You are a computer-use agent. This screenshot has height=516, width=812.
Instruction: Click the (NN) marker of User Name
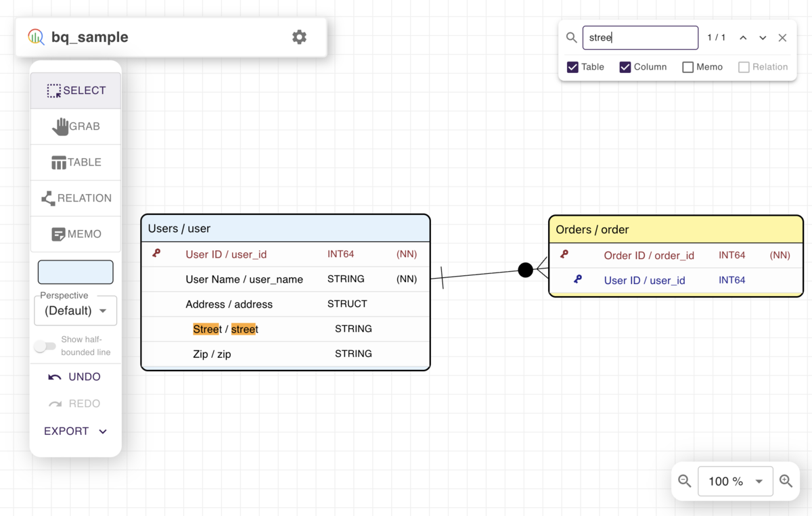(x=407, y=279)
